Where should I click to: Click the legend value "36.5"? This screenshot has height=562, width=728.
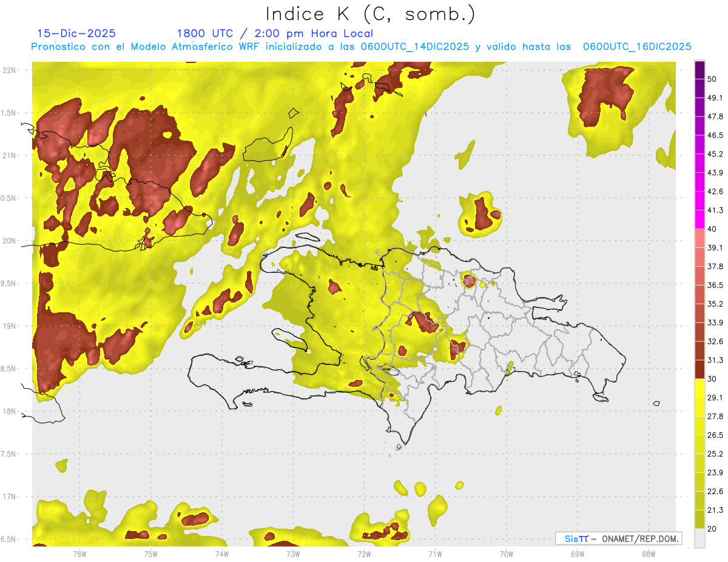tap(715, 285)
